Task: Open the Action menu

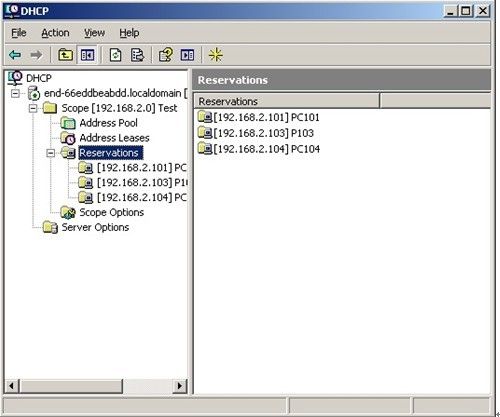Action: point(55,33)
